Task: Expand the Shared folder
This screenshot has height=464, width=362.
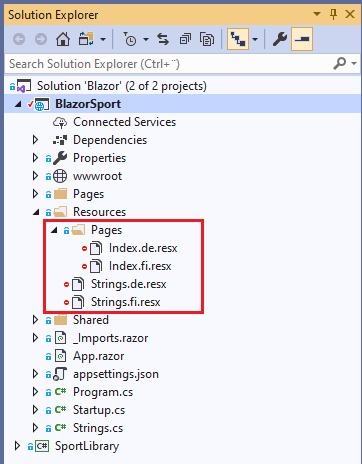Action: (35, 320)
